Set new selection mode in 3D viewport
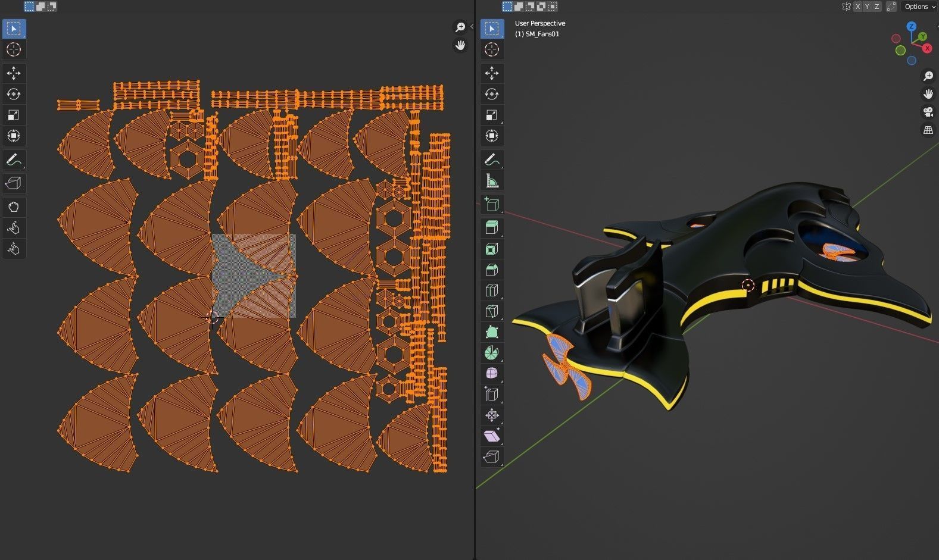 (507, 7)
